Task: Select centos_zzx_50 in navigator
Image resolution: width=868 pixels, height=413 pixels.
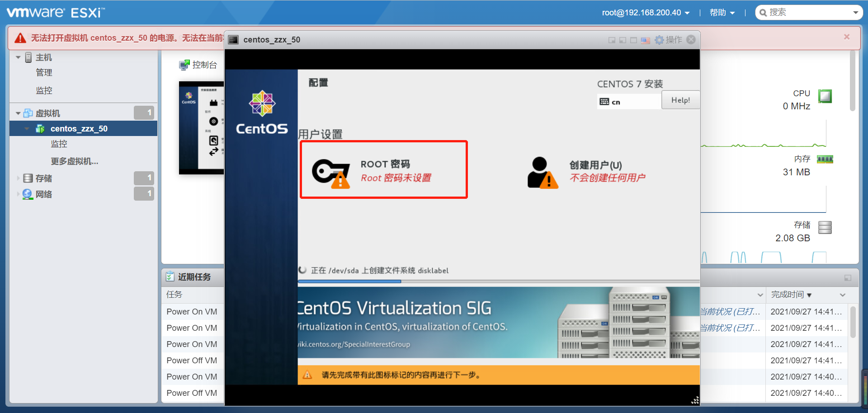Action: (83, 129)
